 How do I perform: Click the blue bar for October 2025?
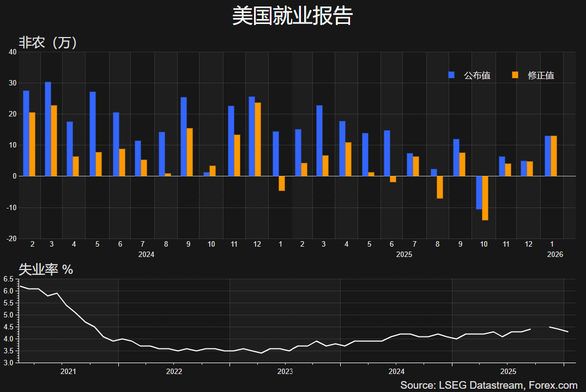click(479, 193)
